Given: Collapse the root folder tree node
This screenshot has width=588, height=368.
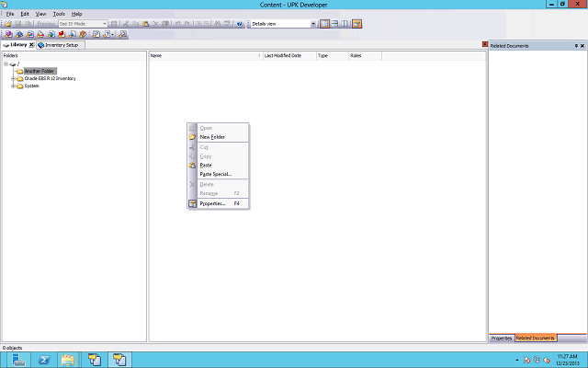Looking at the screenshot, I should tap(6, 63).
